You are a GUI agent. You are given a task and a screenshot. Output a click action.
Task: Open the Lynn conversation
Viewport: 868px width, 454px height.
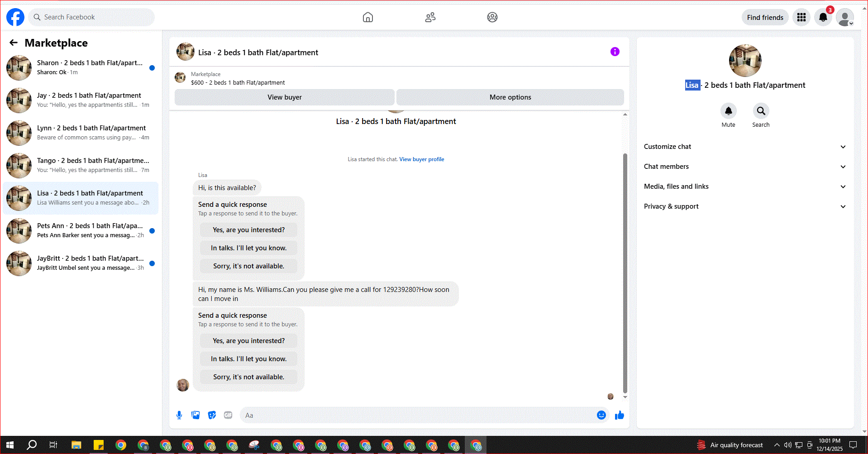point(81,133)
